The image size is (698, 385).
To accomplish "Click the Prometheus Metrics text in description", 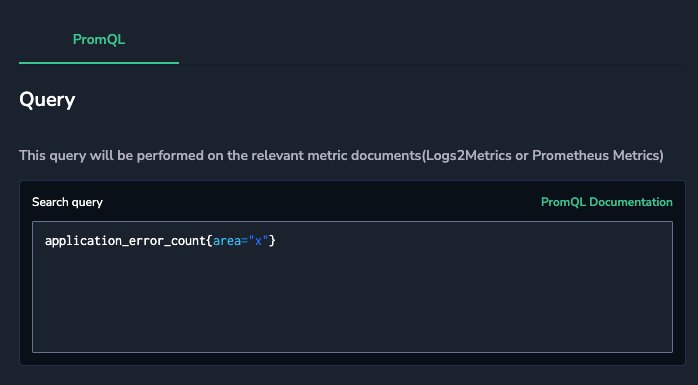I will 595,156.
